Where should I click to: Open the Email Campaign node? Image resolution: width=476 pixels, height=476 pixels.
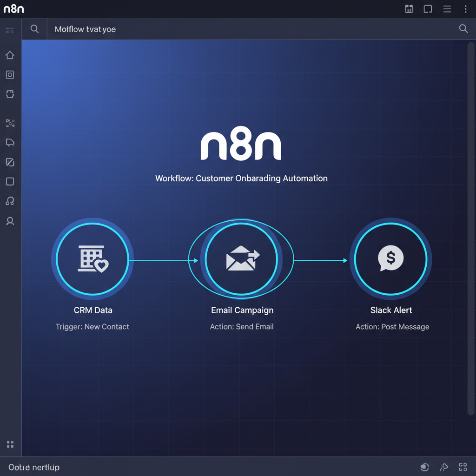241,258
